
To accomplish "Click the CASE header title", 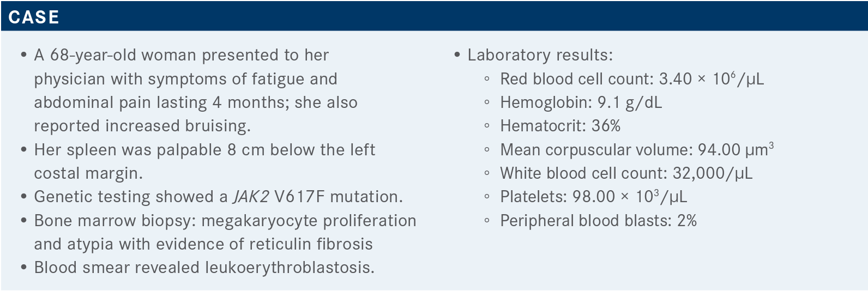I will pyautogui.click(x=34, y=17).
